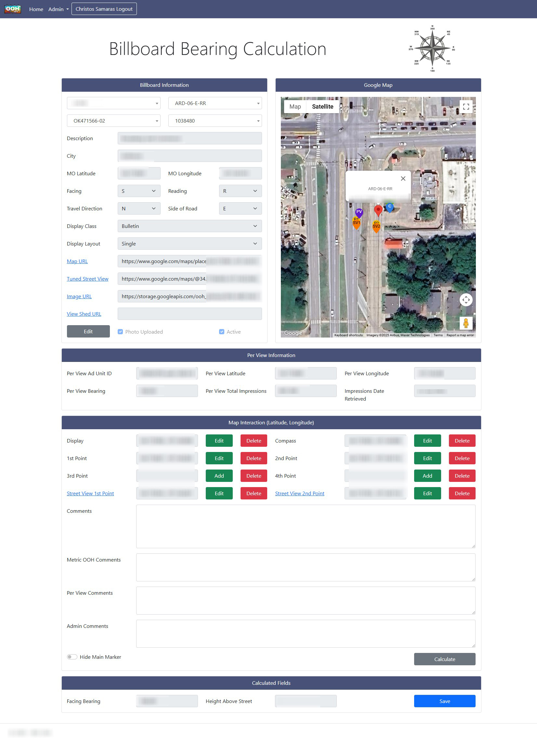Click Edit for the 1st Point
Image resolution: width=537 pixels, height=756 pixels.
(219, 458)
